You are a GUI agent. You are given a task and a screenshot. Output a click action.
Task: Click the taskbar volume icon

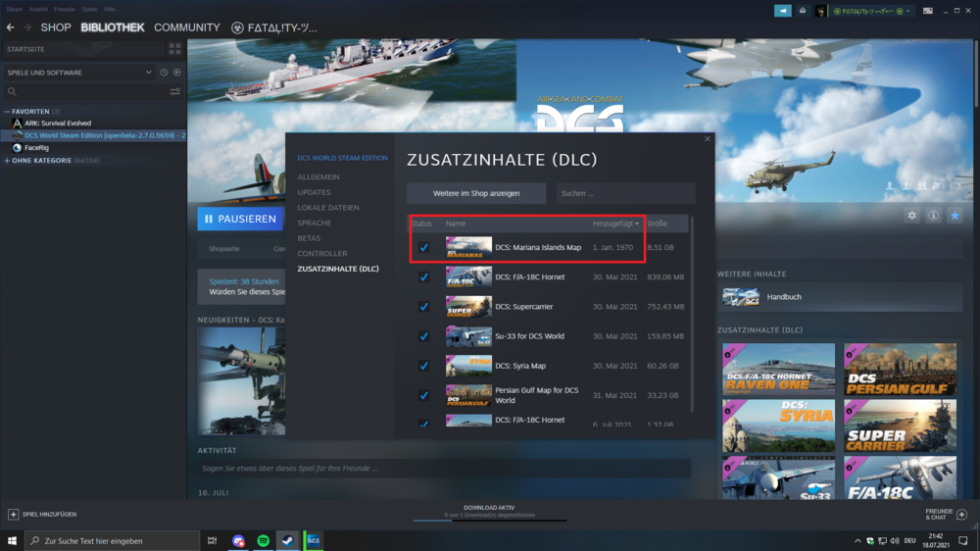(x=895, y=540)
